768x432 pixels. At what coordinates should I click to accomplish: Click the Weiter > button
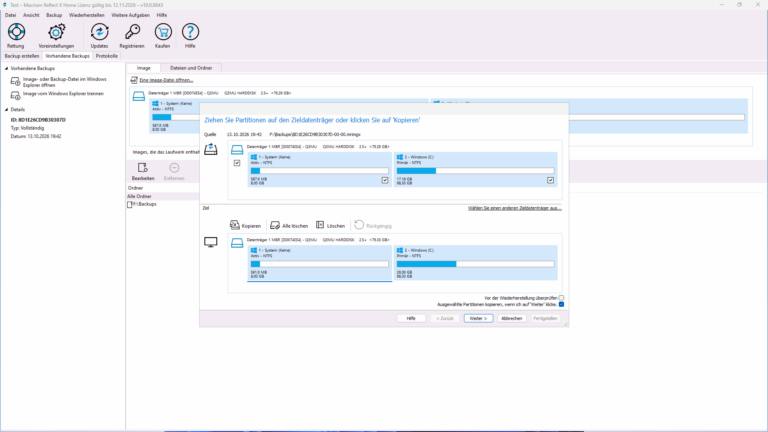coord(479,318)
